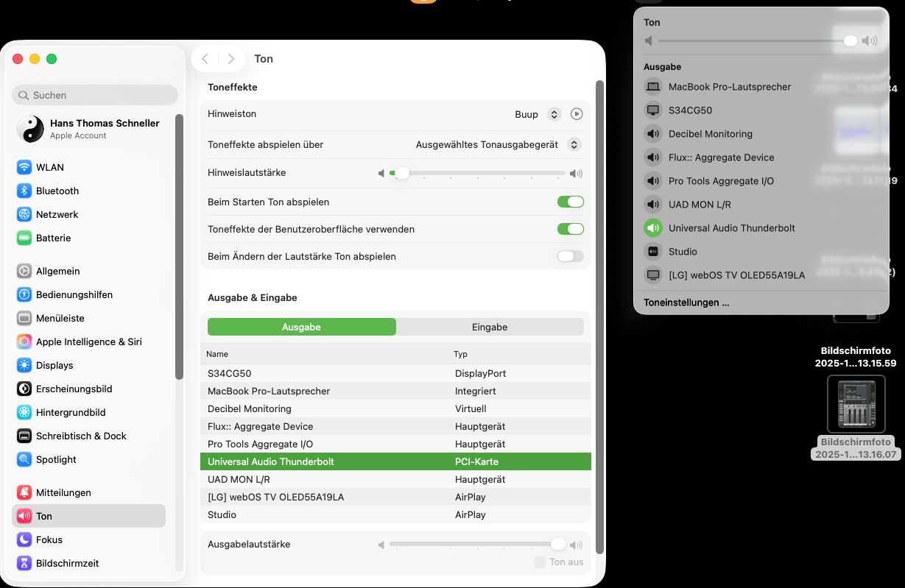Click the Netzwerk globe icon
Image resolution: width=905 pixels, height=588 pixels.
point(24,214)
